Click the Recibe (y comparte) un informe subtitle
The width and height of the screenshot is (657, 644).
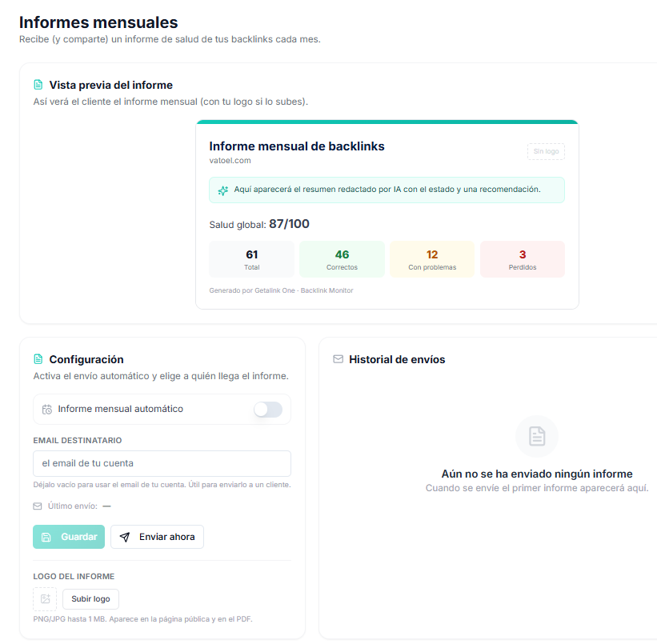[170, 39]
